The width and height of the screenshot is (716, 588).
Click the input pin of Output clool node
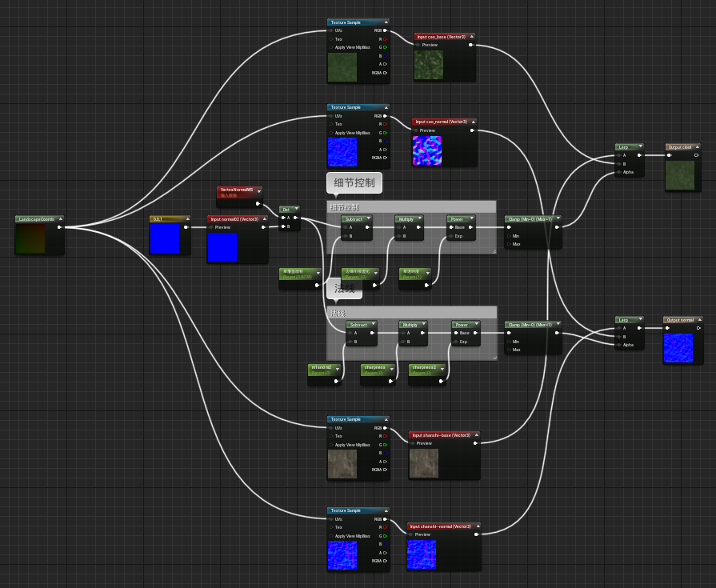[x=669, y=155]
